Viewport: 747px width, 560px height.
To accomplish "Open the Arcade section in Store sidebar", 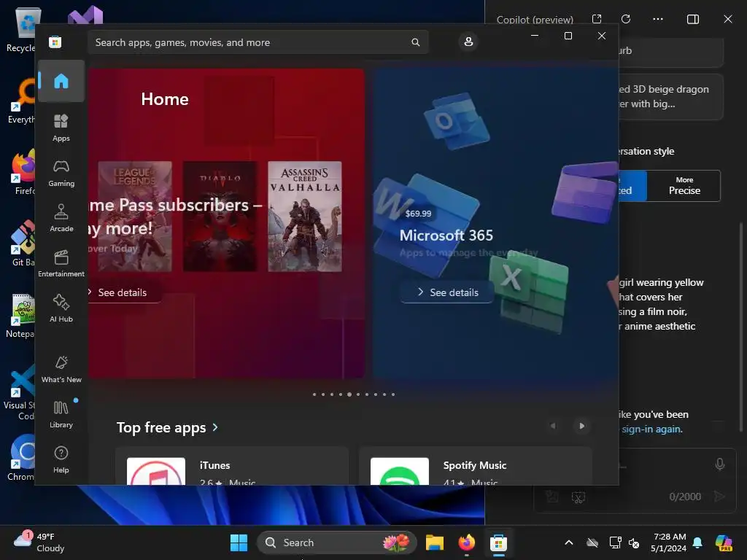I will point(61,219).
